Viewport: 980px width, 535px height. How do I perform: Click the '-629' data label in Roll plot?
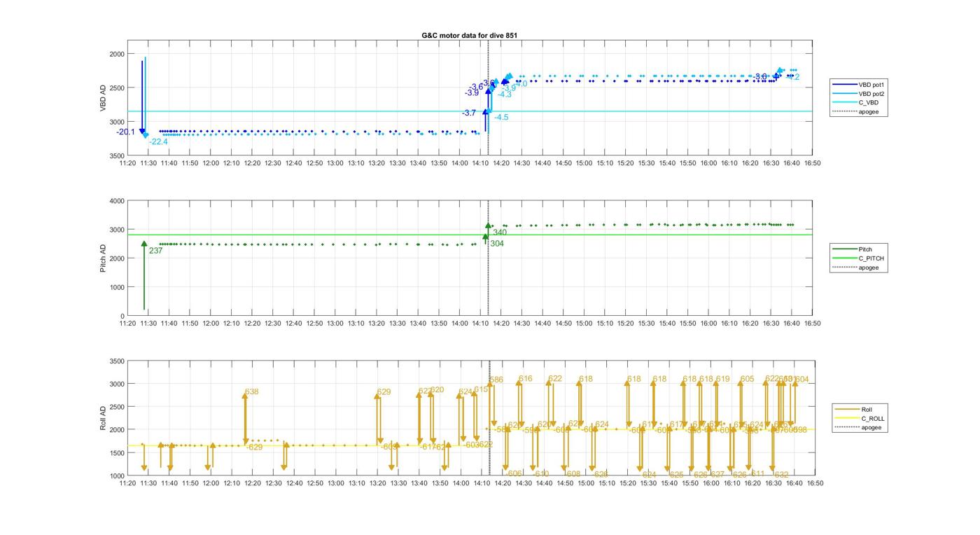pos(254,447)
